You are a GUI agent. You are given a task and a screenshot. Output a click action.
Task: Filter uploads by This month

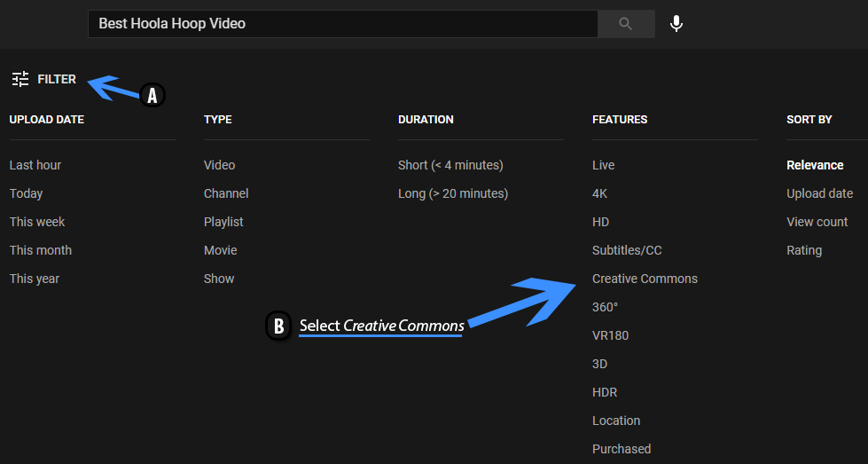point(41,250)
